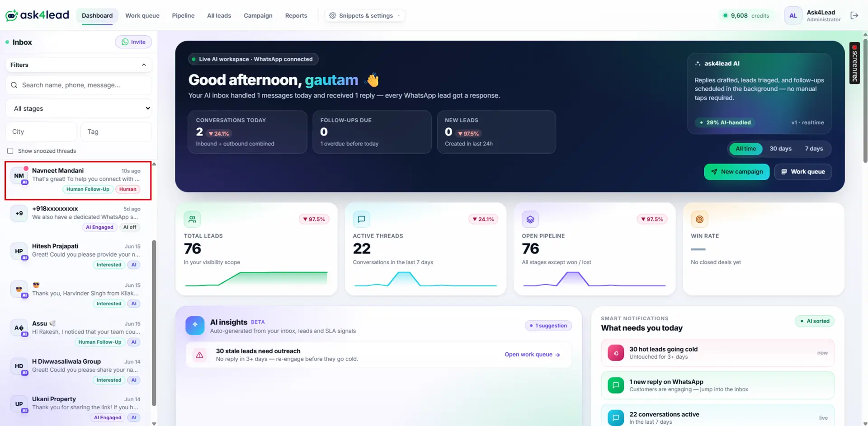Click Work queue button in hero banner
Image resolution: width=868 pixels, height=426 pixels.
coord(803,172)
